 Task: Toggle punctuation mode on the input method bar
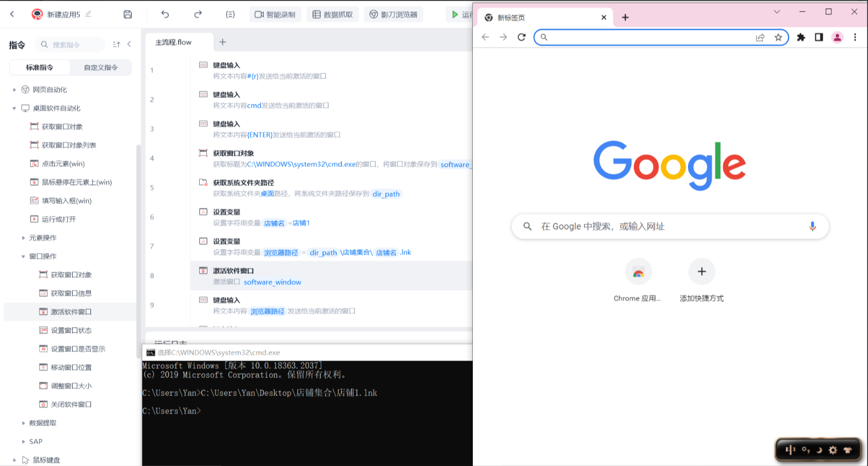pyautogui.click(x=806, y=450)
